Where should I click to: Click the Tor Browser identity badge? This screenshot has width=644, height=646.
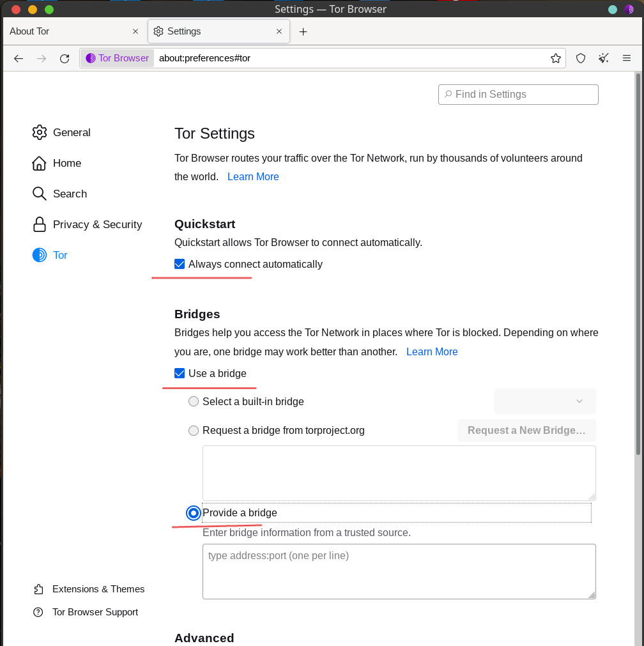[117, 58]
